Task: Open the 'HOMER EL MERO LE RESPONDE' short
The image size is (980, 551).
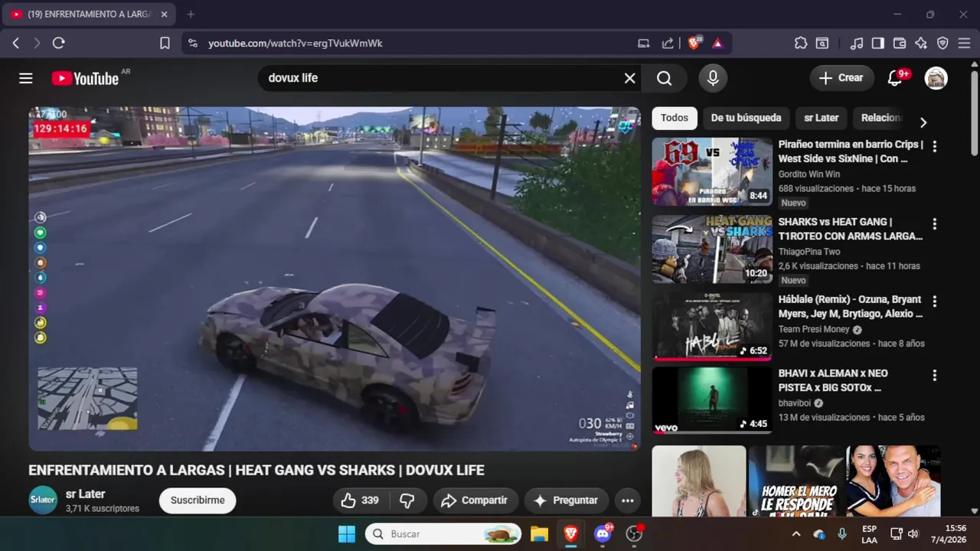Action: (x=795, y=481)
